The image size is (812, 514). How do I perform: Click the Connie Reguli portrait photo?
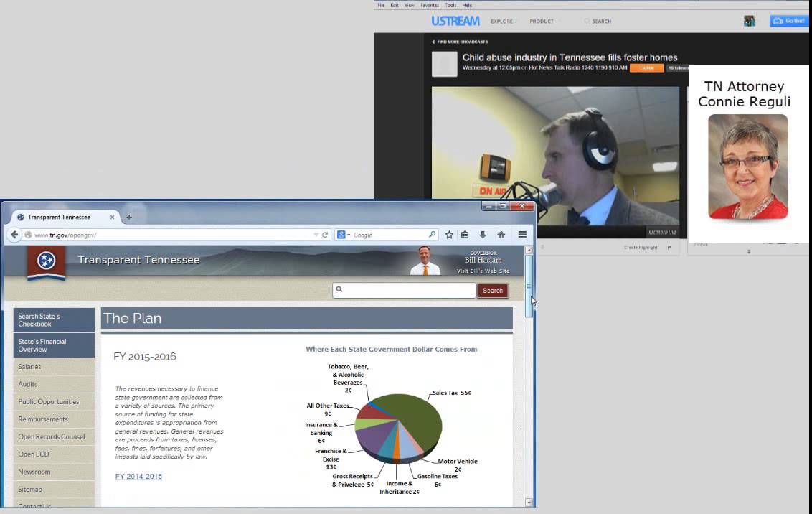tap(747, 167)
